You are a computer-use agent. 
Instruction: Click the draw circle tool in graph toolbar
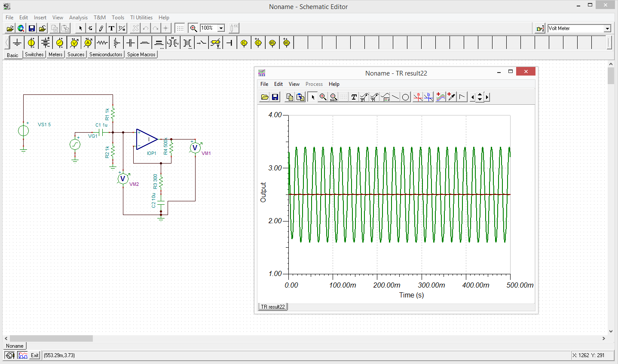point(405,97)
